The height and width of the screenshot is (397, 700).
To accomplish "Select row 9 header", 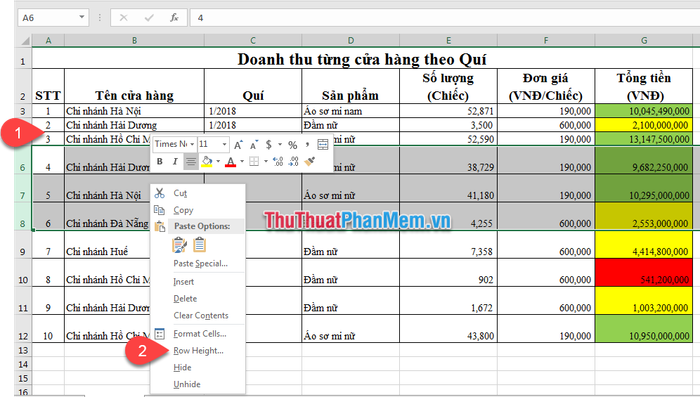I will (23, 245).
